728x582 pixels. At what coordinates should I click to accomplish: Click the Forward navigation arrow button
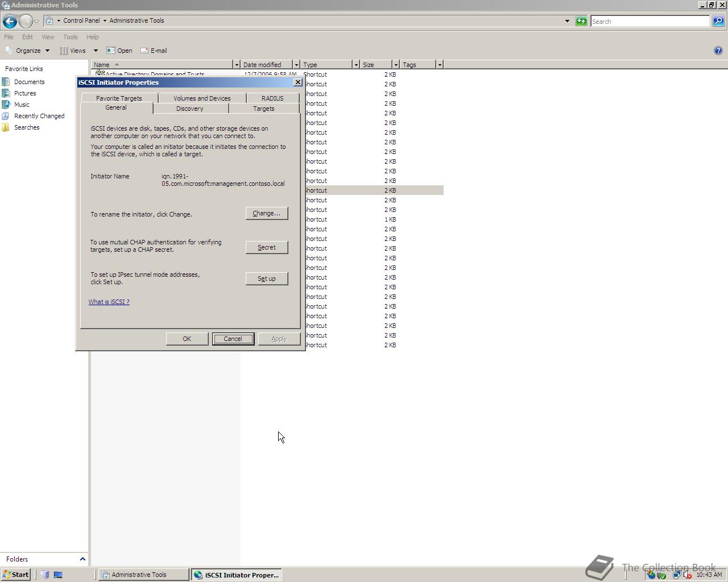pos(26,22)
